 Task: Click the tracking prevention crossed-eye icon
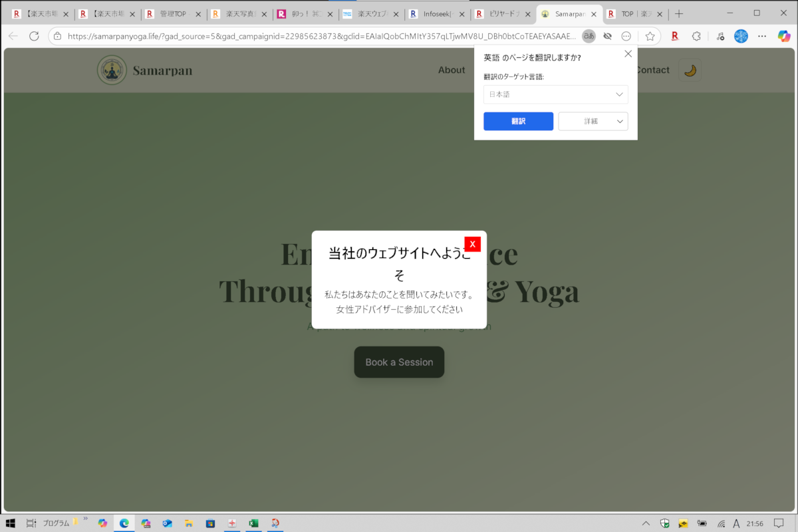(x=607, y=36)
